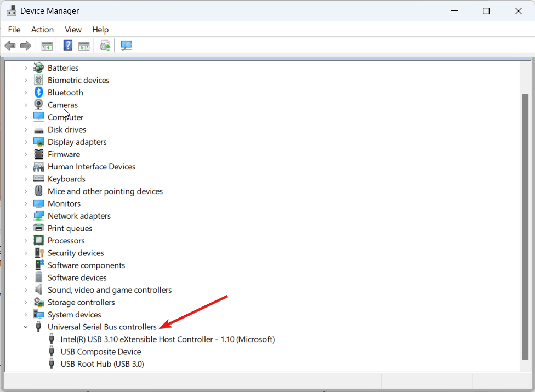The height and width of the screenshot is (392, 535).
Task: Click the Security devices key icon
Action: (39, 253)
